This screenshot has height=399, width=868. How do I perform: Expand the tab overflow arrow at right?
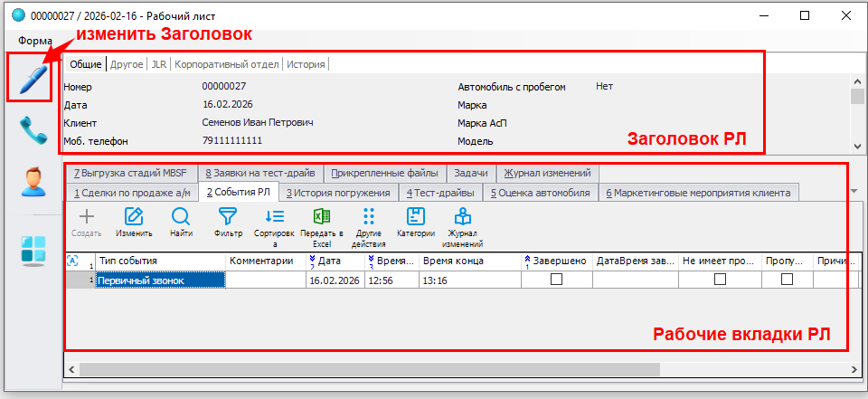(x=855, y=192)
